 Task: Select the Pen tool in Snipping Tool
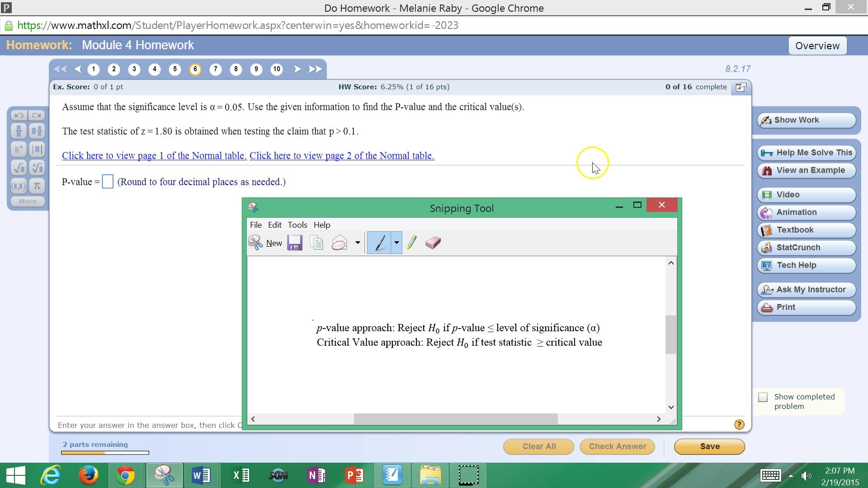[x=380, y=243]
